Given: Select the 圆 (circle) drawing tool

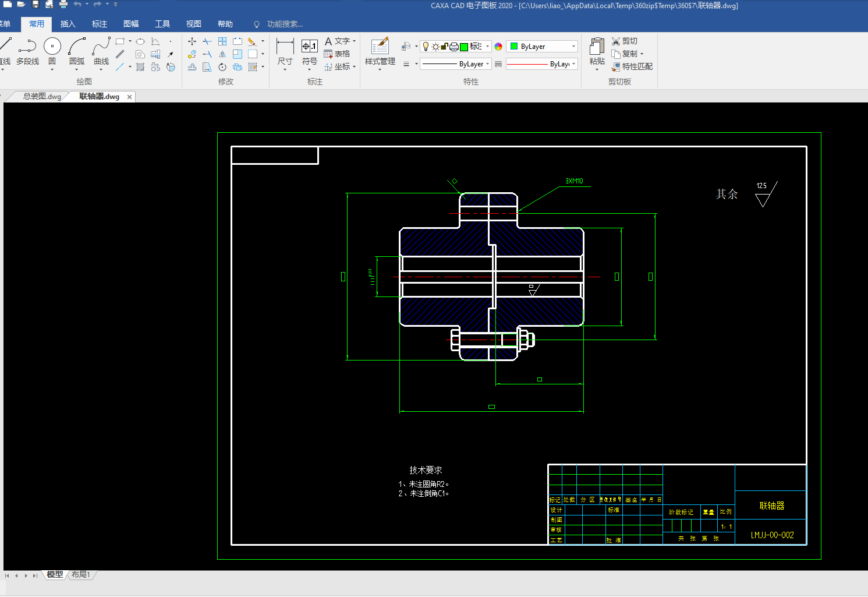Looking at the screenshot, I should pos(52,47).
